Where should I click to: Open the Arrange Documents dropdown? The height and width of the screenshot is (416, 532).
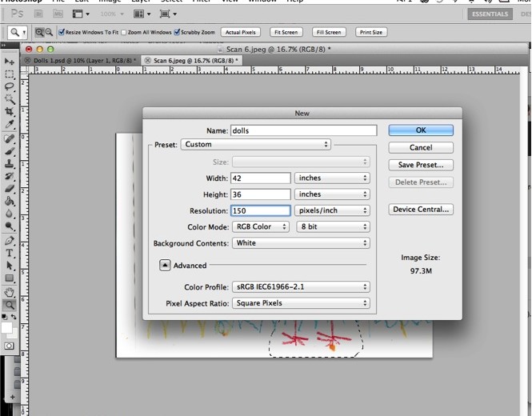click(x=142, y=14)
